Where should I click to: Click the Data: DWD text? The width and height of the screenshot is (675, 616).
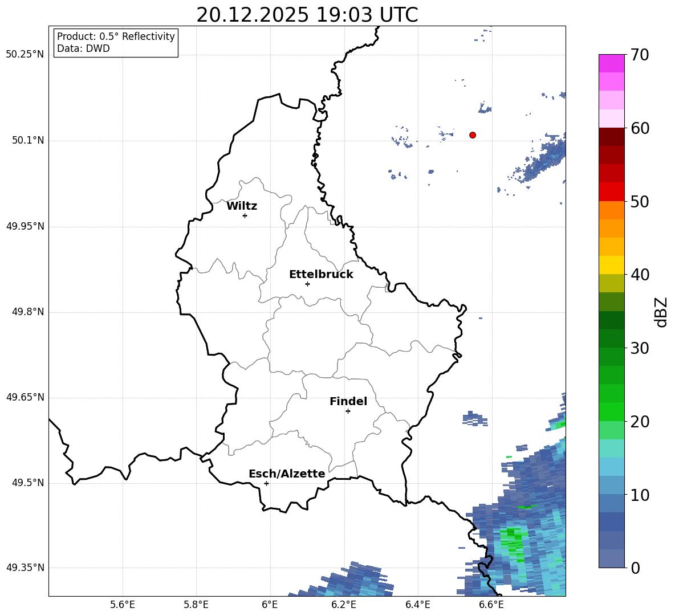(x=83, y=48)
